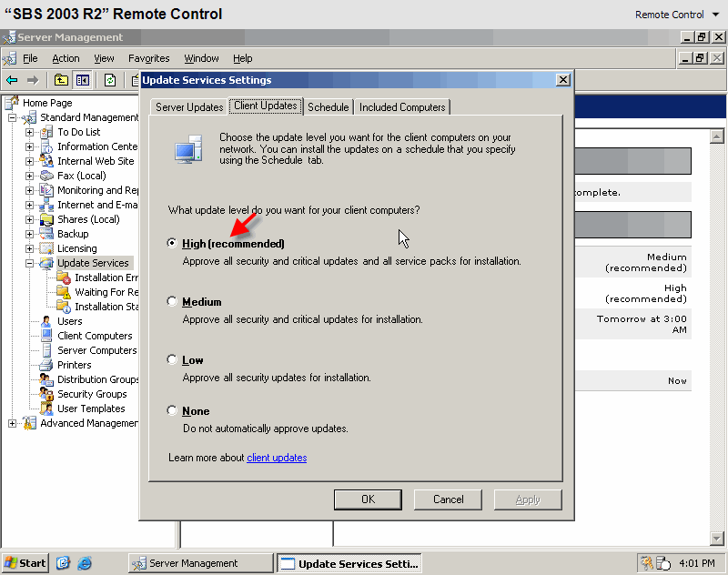Click the Refresh toolbar icon

[110, 80]
